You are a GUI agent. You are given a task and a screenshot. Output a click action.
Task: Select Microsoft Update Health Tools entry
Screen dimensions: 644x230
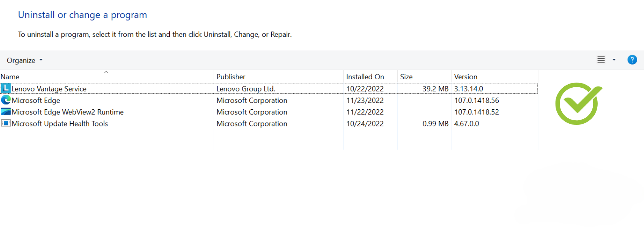[x=60, y=124]
